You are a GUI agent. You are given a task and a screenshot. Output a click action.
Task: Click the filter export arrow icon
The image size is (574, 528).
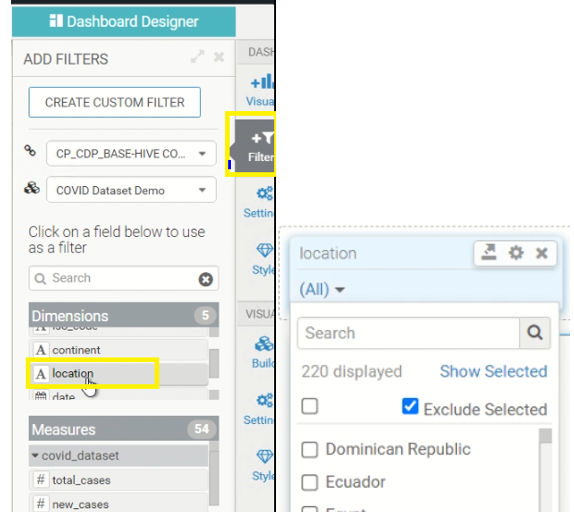click(489, 253)
